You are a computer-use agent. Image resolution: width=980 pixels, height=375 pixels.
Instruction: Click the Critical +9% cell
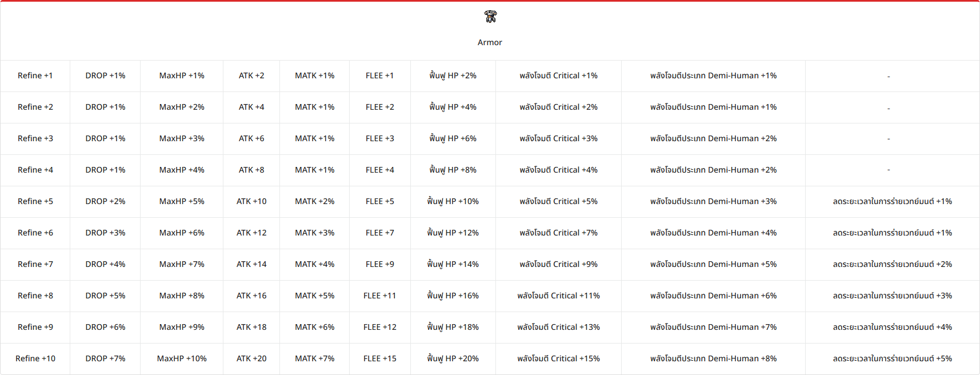(558, 264)
